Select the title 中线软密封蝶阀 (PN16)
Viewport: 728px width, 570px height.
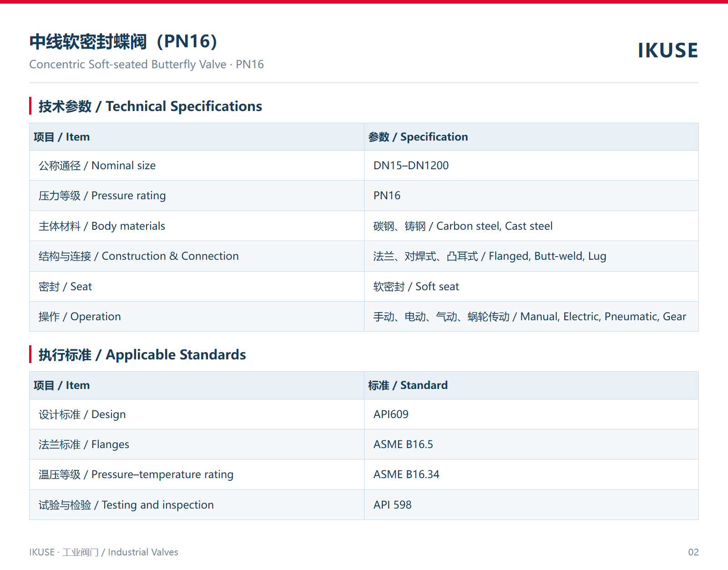click(123, 41)
